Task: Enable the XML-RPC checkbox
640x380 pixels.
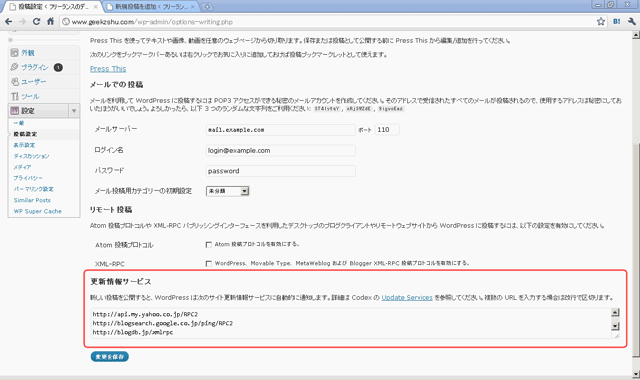Action: click(209, 264)
